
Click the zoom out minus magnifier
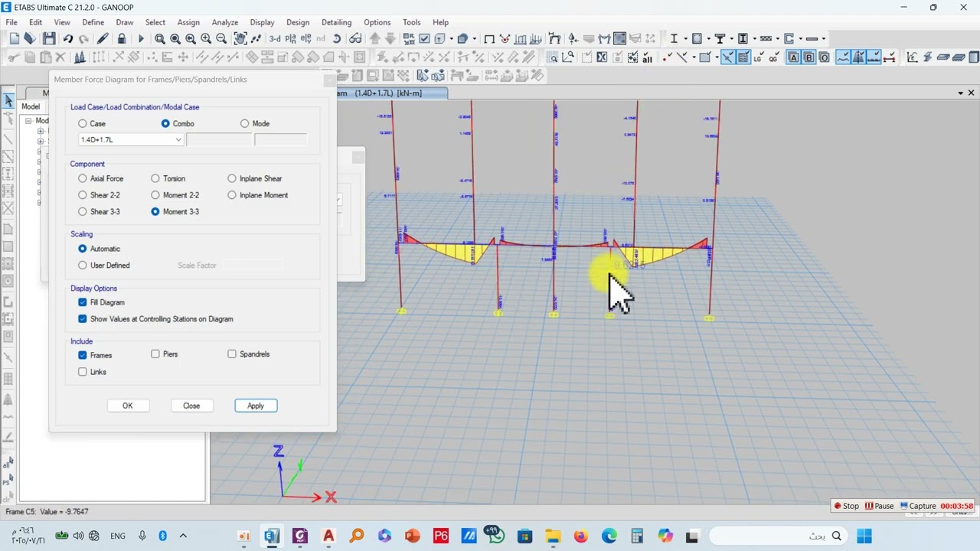pos(221,38)
